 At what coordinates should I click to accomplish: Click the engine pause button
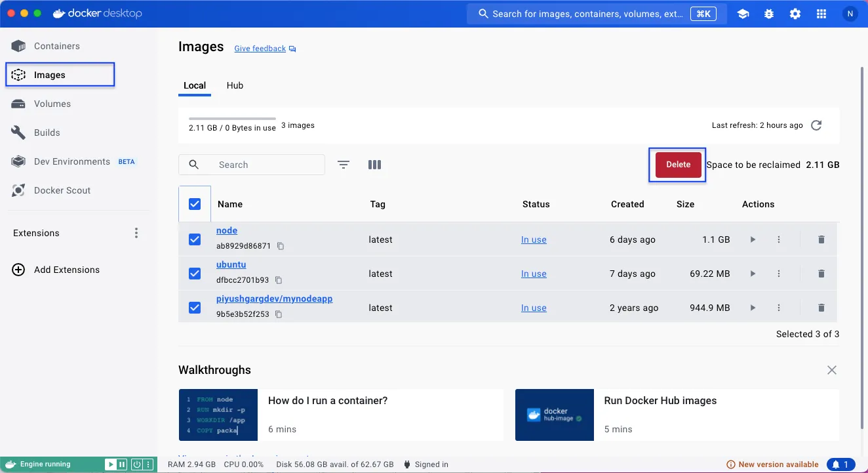(x=122, y=464)
